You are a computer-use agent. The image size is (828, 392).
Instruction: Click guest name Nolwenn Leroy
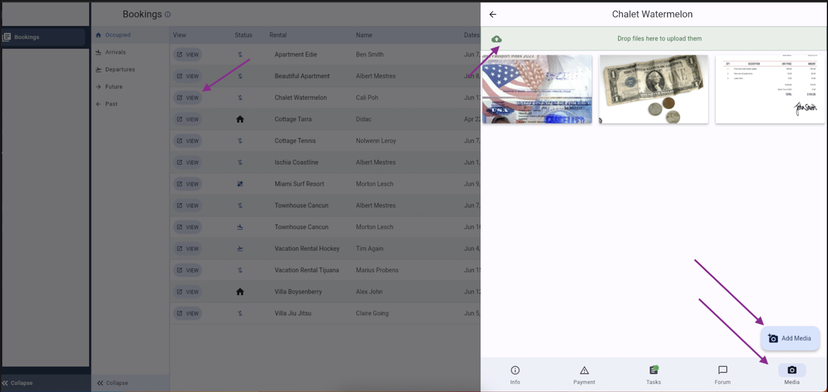pyautogui.click(x=376, y=141)
